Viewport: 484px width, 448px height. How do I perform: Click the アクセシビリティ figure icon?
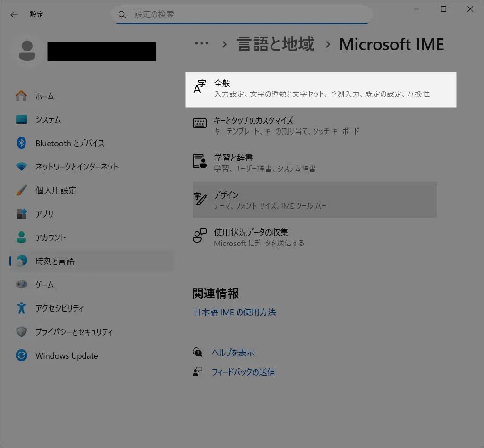(21, 308)
